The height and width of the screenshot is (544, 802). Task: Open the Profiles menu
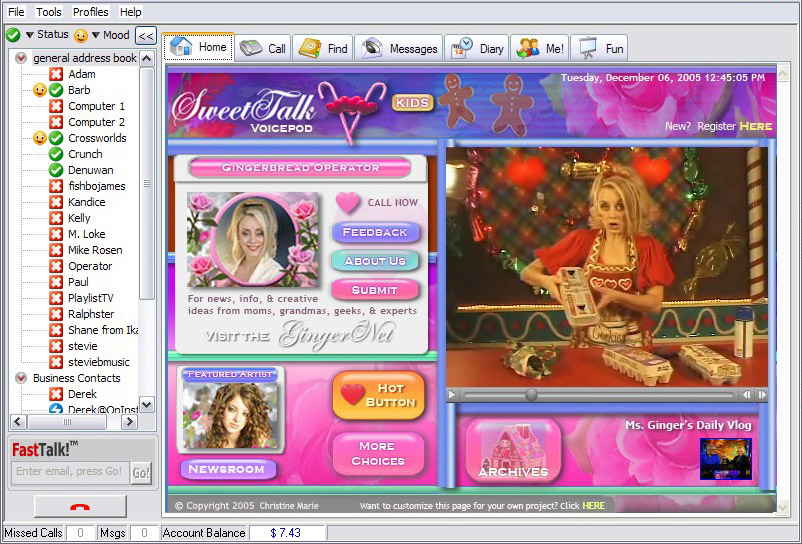coord(91,12)
